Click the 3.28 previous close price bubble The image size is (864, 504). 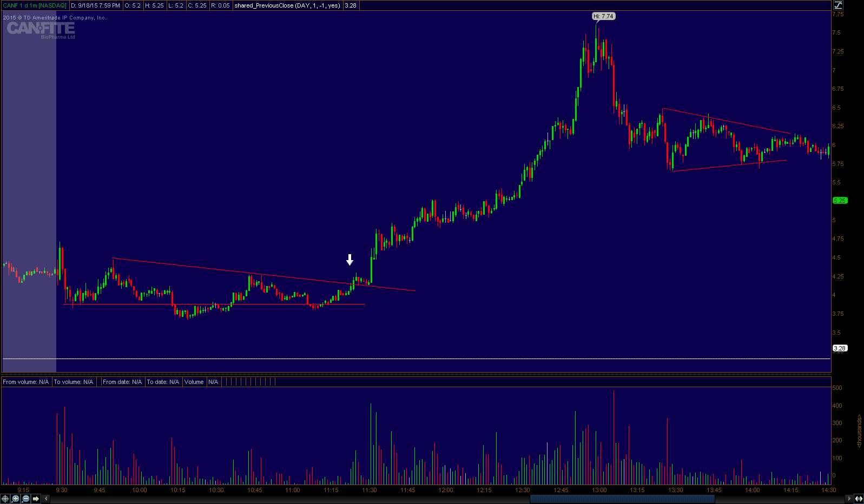[840, 348]
